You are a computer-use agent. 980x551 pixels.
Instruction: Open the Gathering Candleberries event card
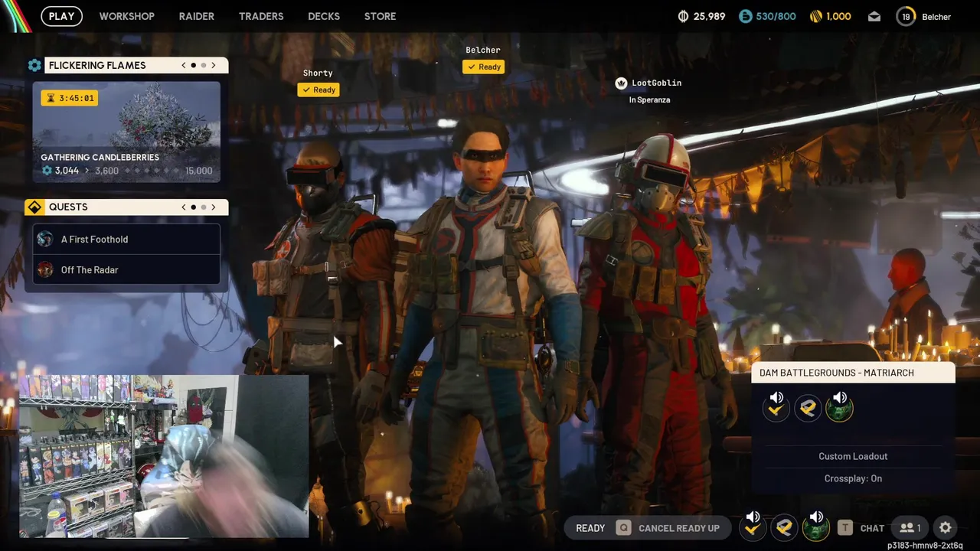tap(126, 132)
